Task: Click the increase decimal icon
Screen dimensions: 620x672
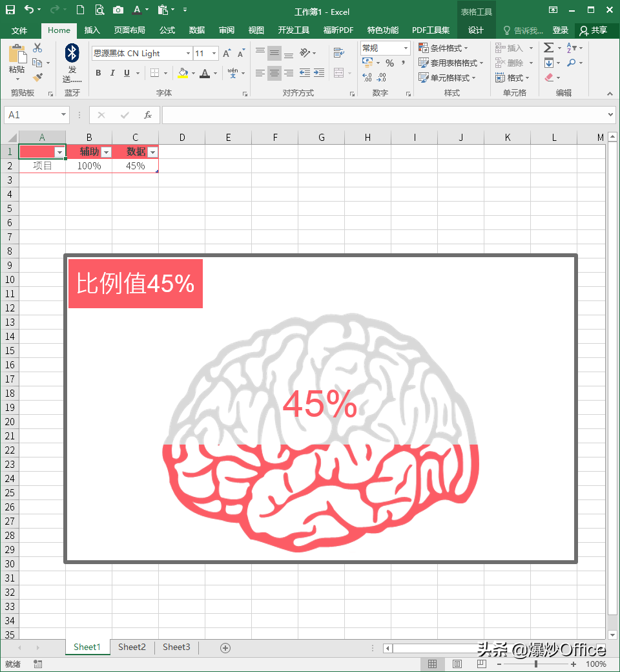Action: click(367, 77)
